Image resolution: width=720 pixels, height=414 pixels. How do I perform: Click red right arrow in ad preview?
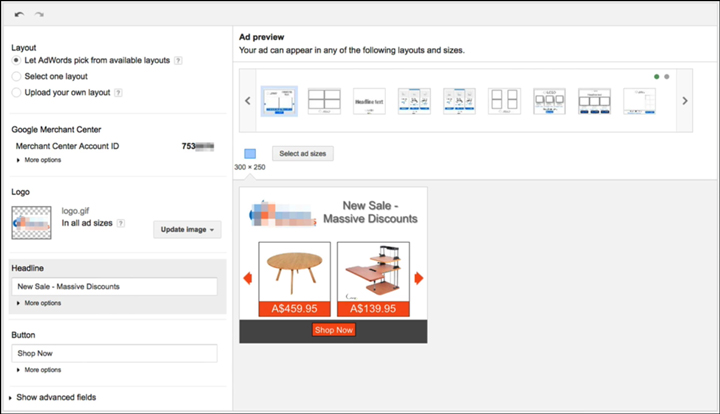coord(419,278)
